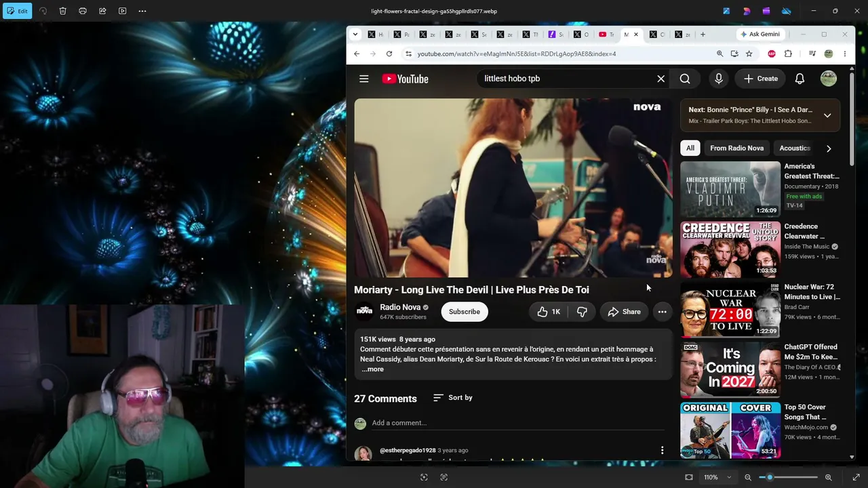Screen dimensions: 868x488
Task: Search with voice using the microphone icon
Action: pyautogui.click(x=719, y=79)
